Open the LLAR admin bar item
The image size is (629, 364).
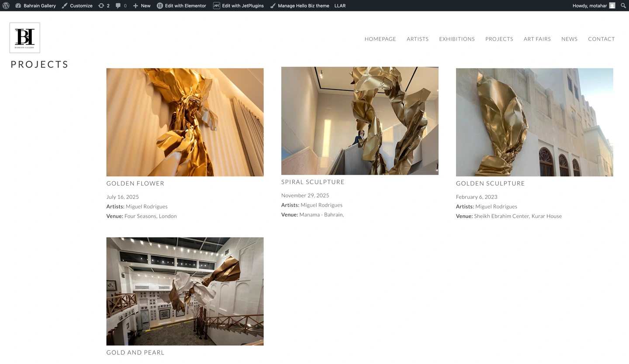click(x=340, y=6)
